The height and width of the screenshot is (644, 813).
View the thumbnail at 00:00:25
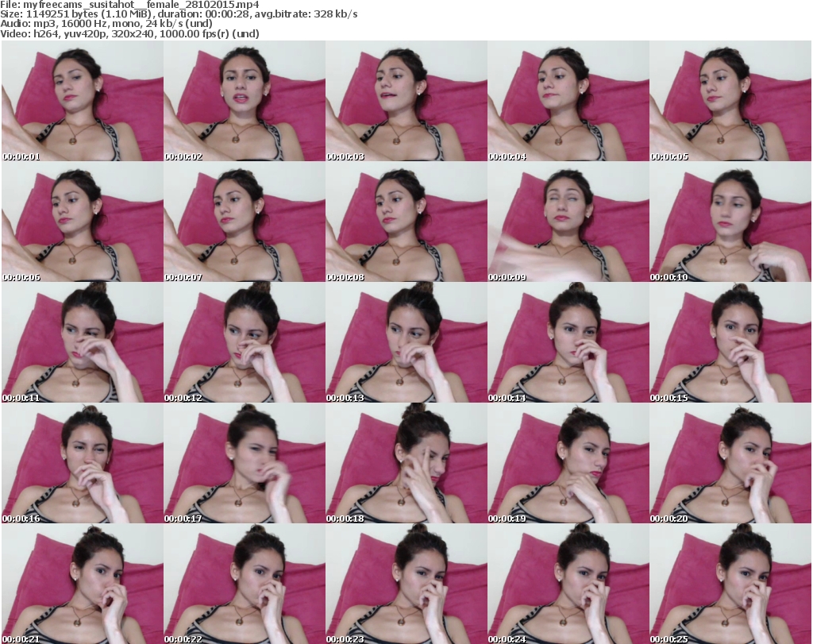[x=730, y=584]
